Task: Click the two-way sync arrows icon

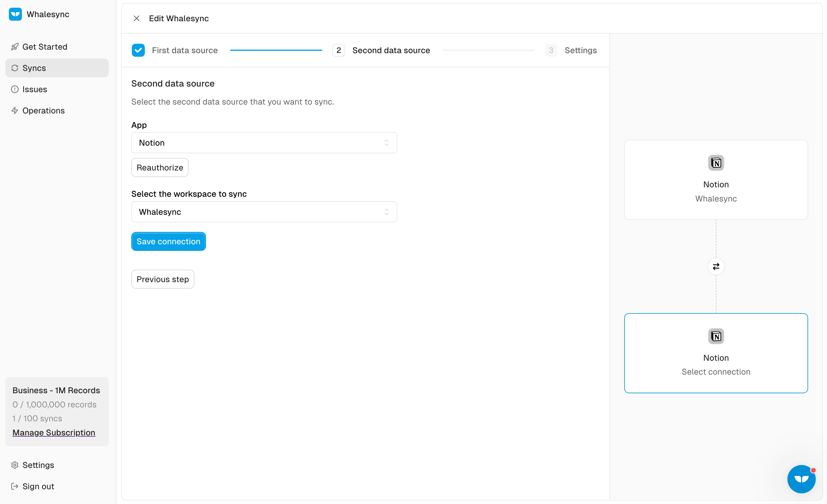Action: pyautogui.click(x=716, y=266)
